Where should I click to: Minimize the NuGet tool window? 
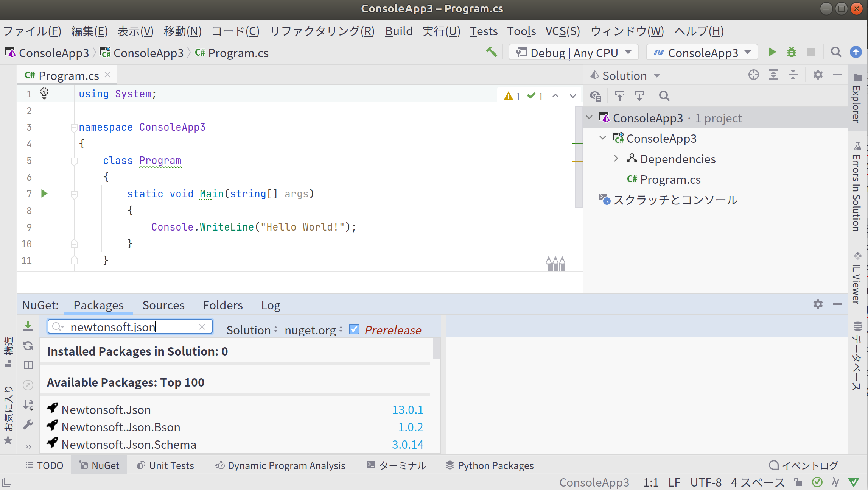pyautogui.click(x=838, y=304)
